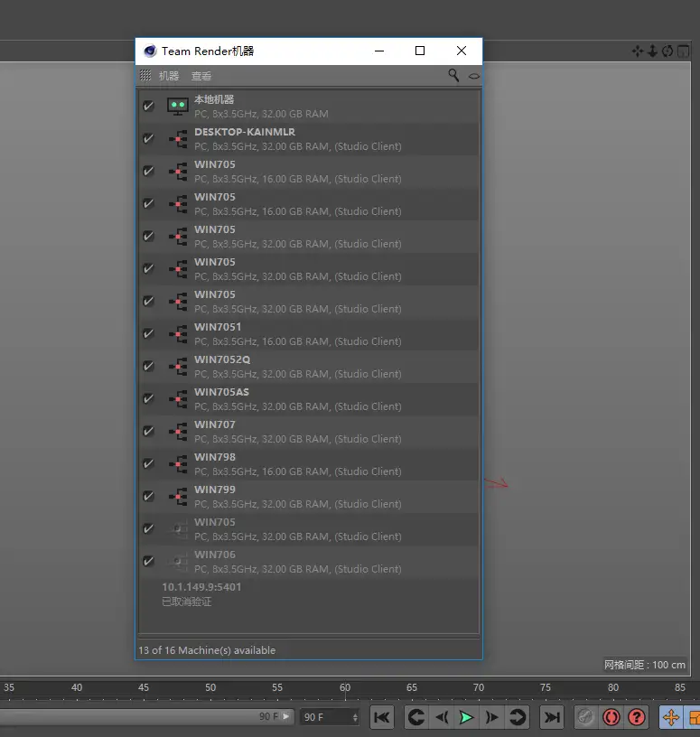This screenshot has height=737, width=700.
Task: Close the Team Render机器 window
Action: click(462, 51)
